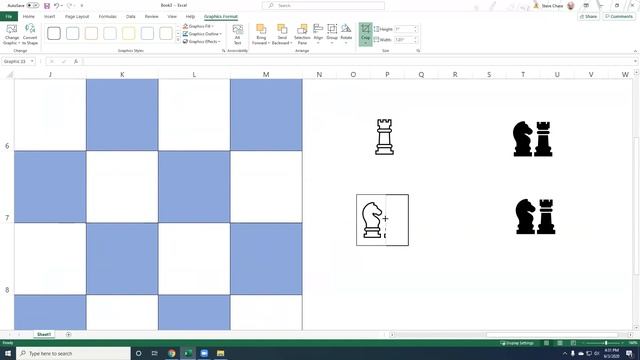Click the white rook outline graphic
Viewport: 640px width, 360px height.
[384, 137]
